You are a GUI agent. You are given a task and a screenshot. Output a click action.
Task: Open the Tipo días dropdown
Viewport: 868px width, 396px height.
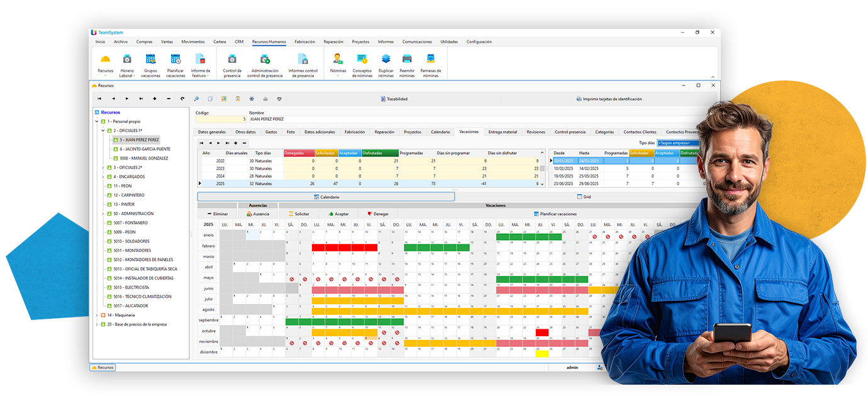tap(677, 143)
